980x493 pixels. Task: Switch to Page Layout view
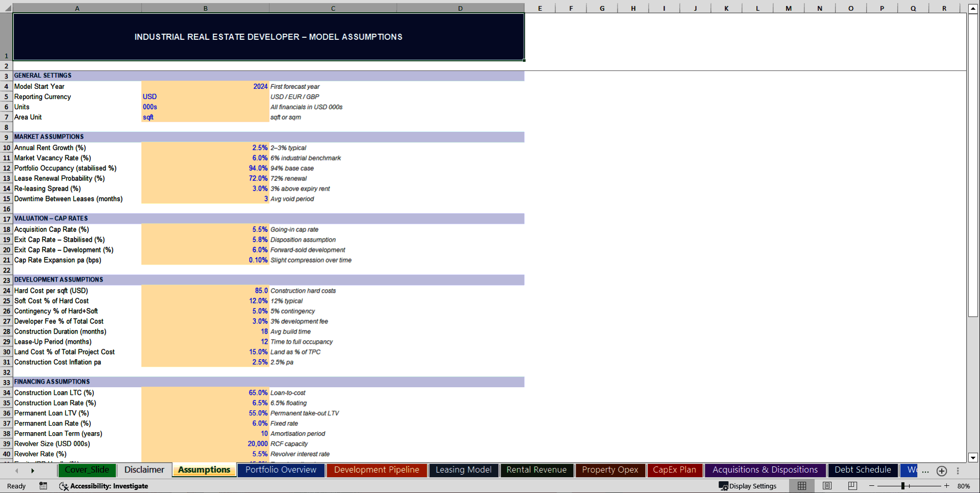point(827,486)
